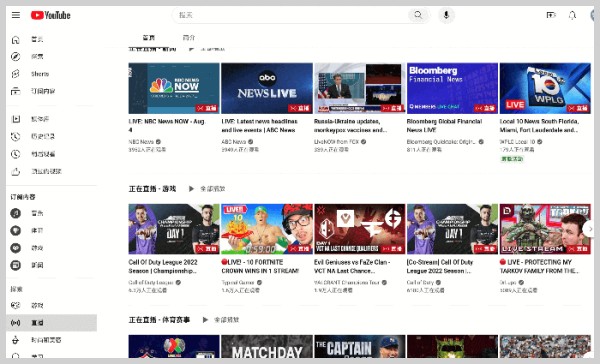
Task: Open 'Evil Geniuses vs FaZe Clan' title
Action: pyautogui.click(x=352, y=266)
